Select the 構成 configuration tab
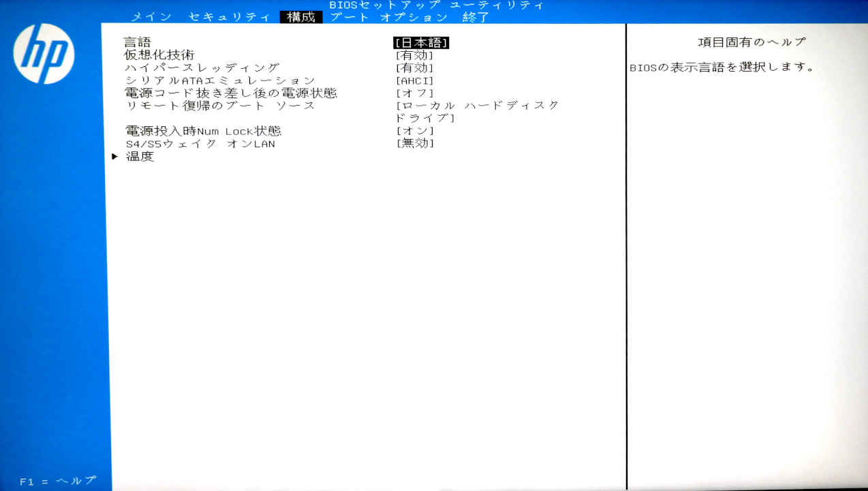The image size is (868, 491). pos(302,18)
